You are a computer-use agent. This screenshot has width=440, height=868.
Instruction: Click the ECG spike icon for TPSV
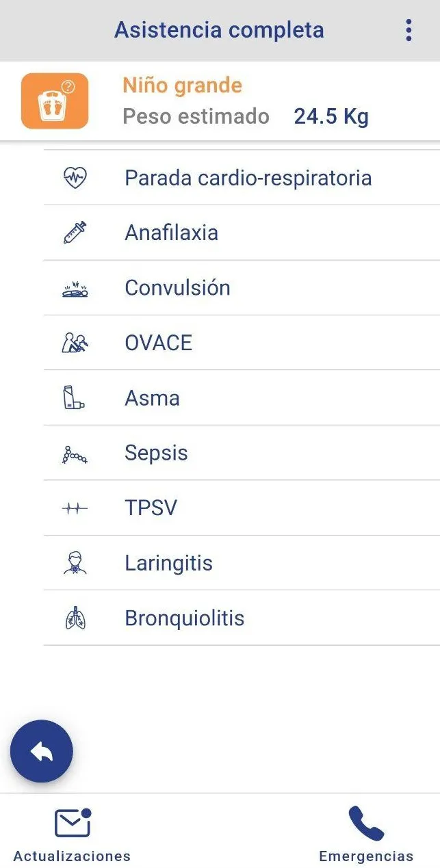75,508
